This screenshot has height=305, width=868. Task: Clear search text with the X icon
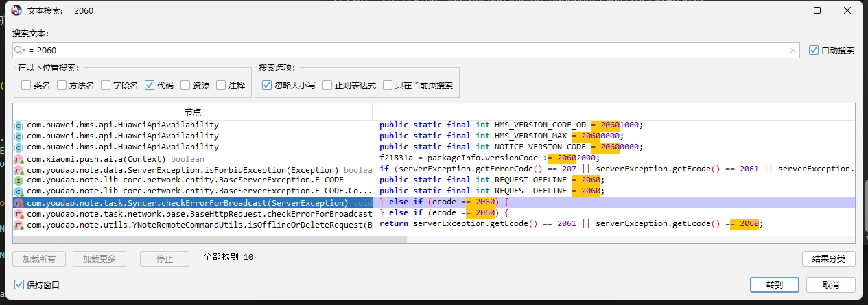coord(793,51)
